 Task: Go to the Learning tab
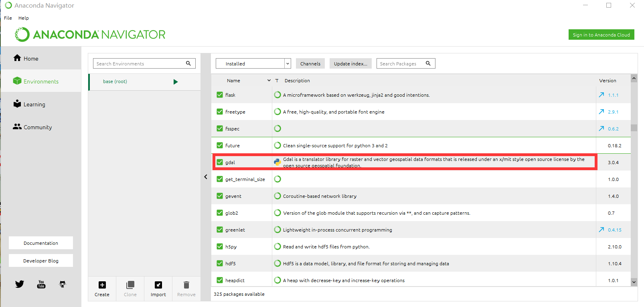pyautogui.click(x=41, y=104)
